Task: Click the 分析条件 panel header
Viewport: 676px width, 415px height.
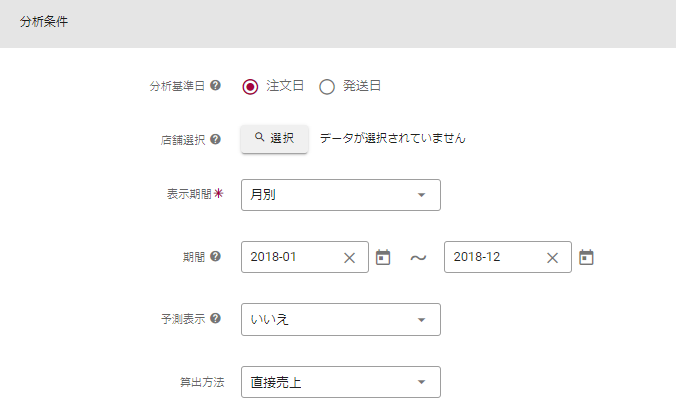Action: [x=337, y=22]
